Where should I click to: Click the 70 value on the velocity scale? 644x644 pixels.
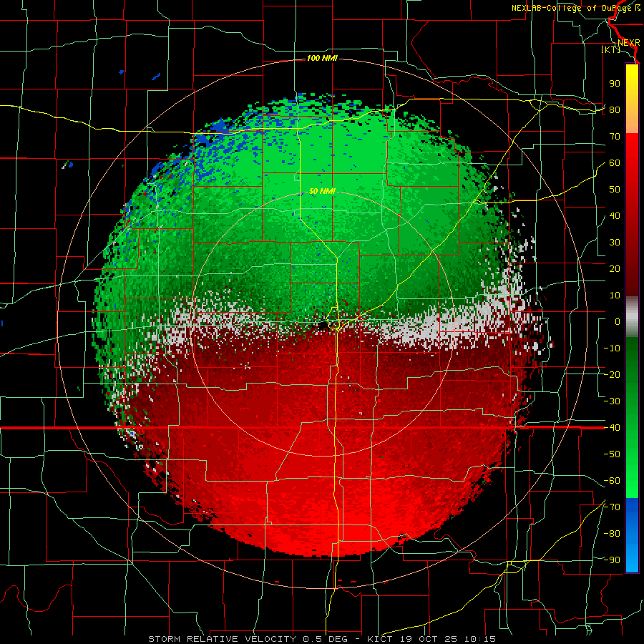[615, 137]
